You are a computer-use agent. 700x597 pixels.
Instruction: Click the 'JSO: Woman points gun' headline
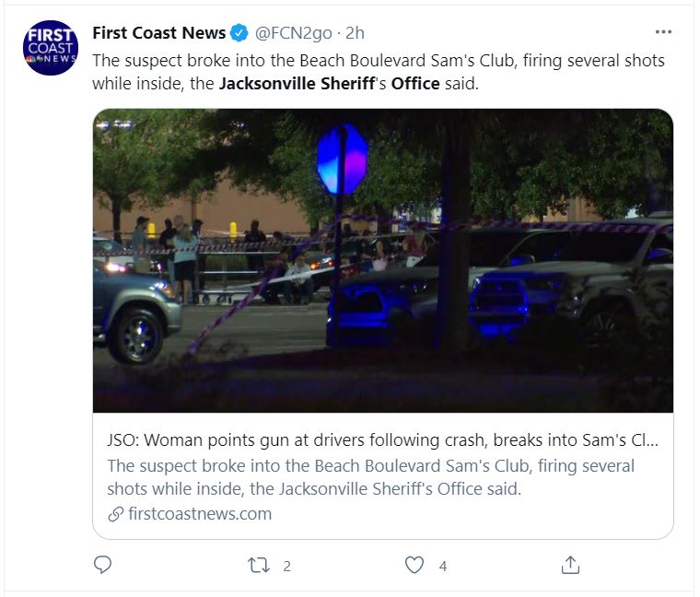coord(382,440)
